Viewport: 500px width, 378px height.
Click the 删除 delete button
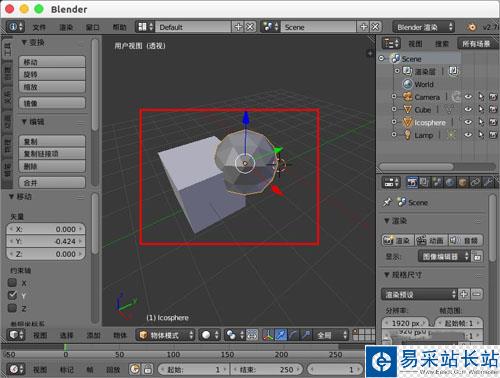pyautogui.click(x=52, y=166)
